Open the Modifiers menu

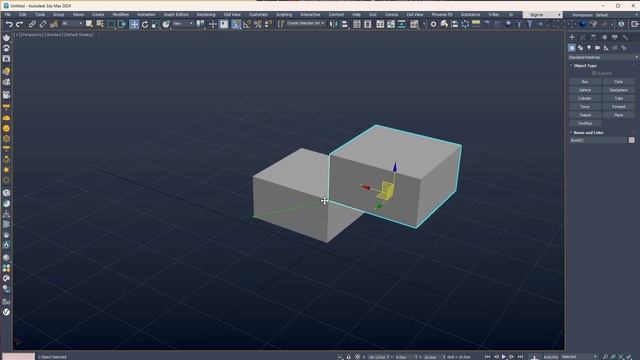click(120, 15)
